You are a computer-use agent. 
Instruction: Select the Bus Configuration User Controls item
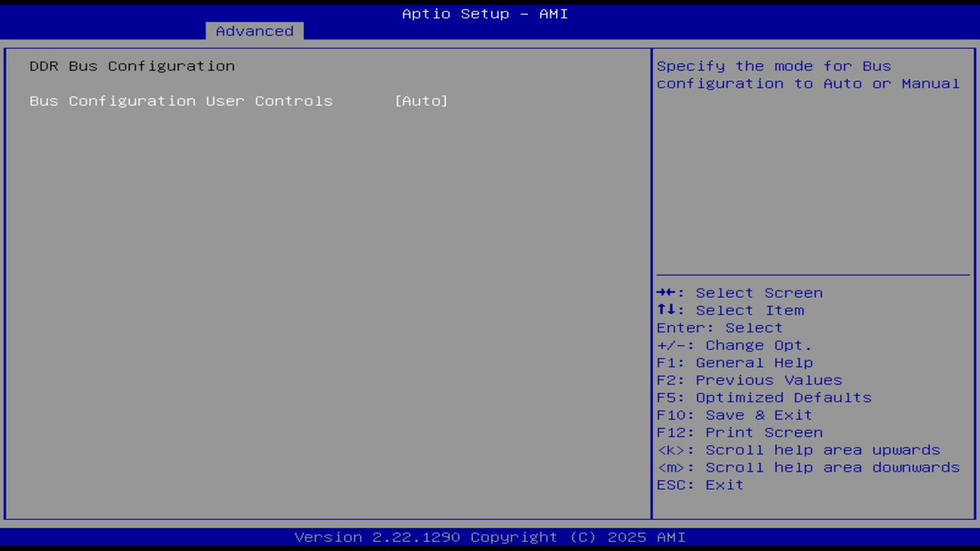[181, 100]
